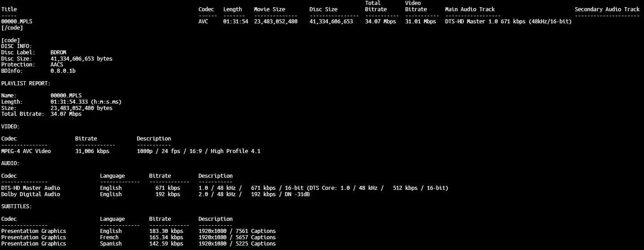Click the SUBTITLES heading
644x250 pixels.
click(x=17, y=206)
